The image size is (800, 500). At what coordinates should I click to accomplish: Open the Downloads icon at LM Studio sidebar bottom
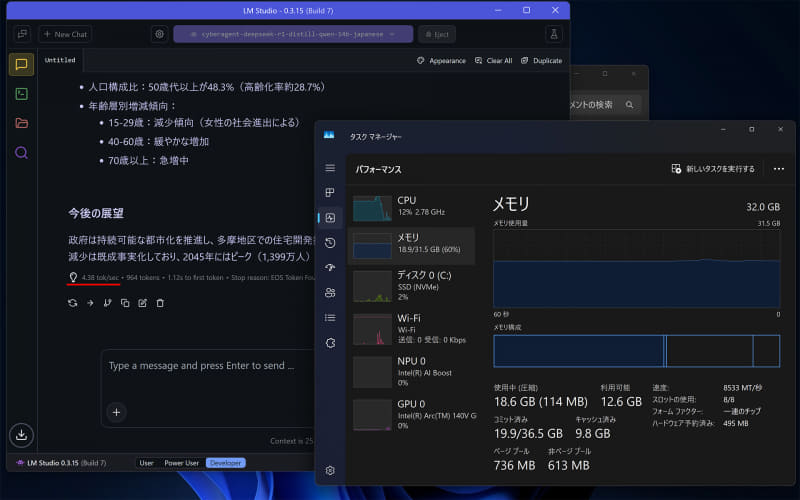[x=21, y=435]
